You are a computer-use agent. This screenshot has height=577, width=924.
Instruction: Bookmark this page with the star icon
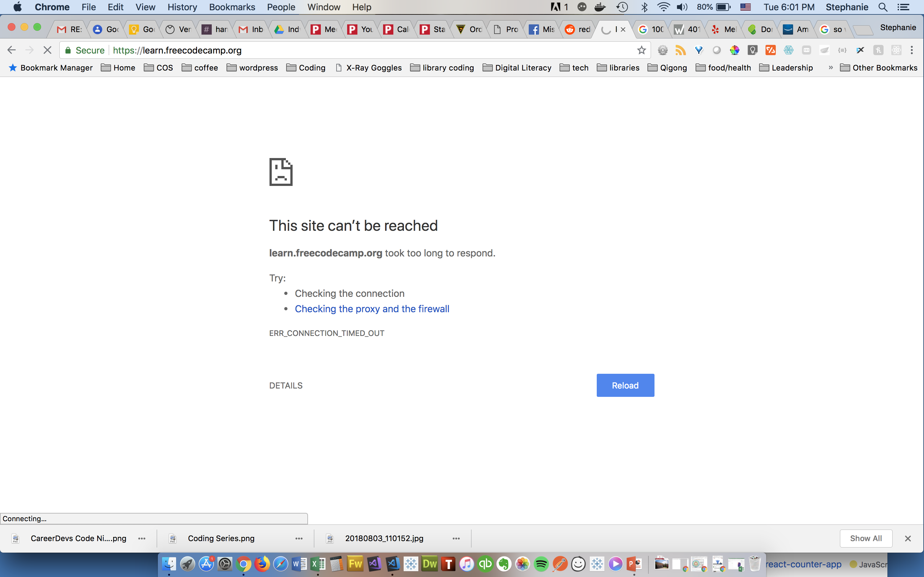click(642, 50)
